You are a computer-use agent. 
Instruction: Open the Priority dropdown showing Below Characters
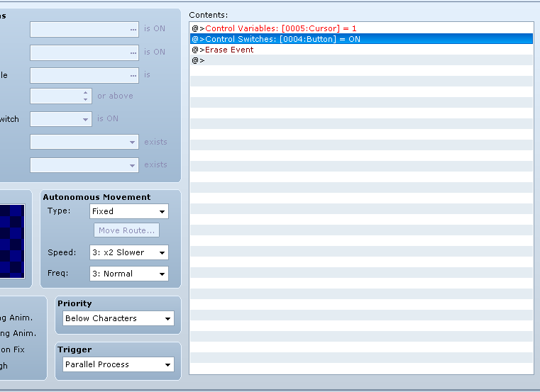pyautogui.click(x=118, y=318)
